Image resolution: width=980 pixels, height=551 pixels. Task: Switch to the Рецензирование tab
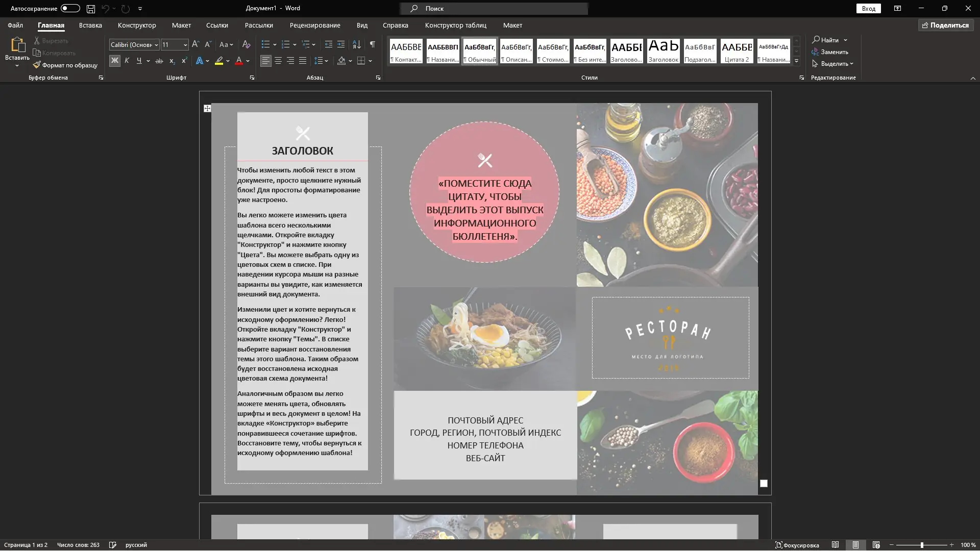click(x=314, y=25)
